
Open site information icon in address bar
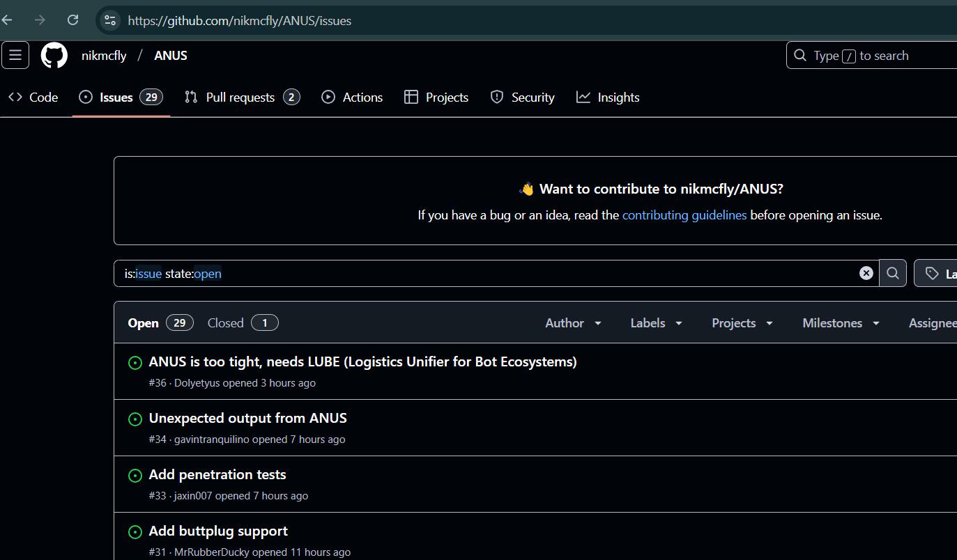[x=110, y=20]
